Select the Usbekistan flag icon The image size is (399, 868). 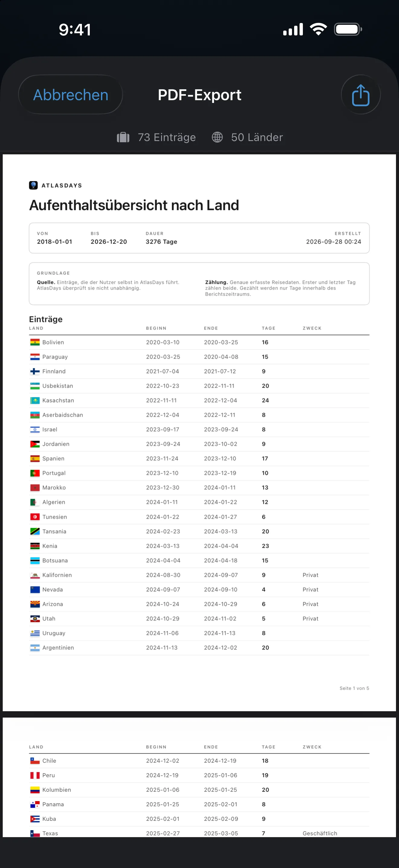(x=35, y=386)
